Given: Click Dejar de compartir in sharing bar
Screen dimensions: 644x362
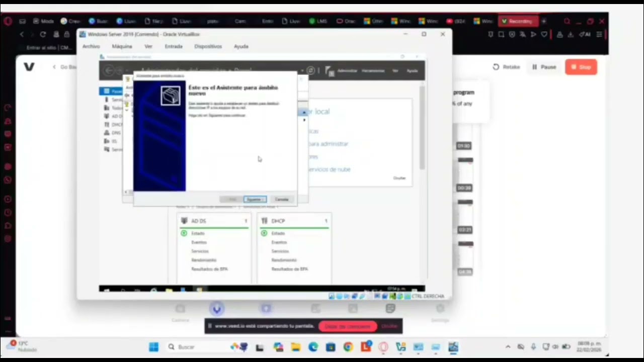Looking at the screenshot, I should pos(348,326).
